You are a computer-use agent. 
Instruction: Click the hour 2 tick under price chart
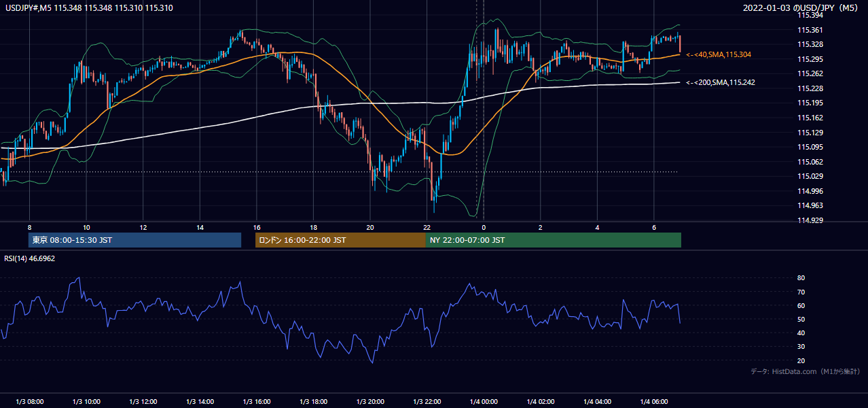(x=540, y=227)
